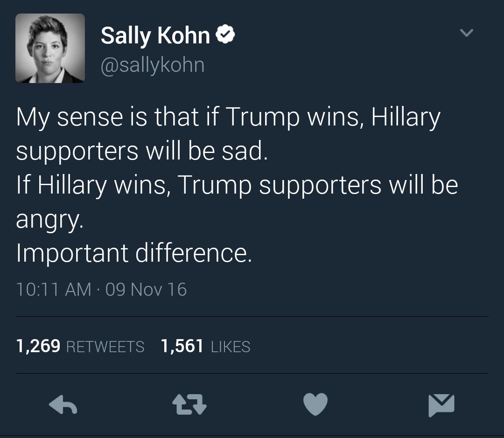Tap the LIKES label
This screenshot has width=504, height=438.
(231, 347)
